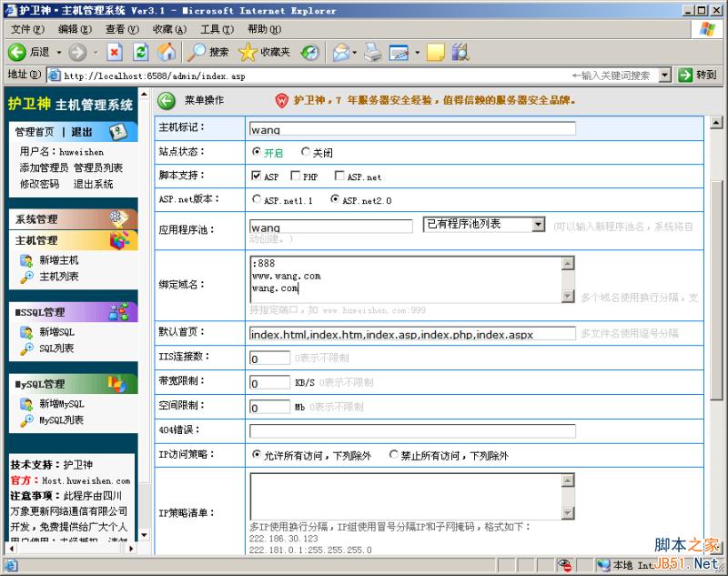Click the Refresh page toolbar icon
This screenshot has height=576, width=728.
[140, 52]
